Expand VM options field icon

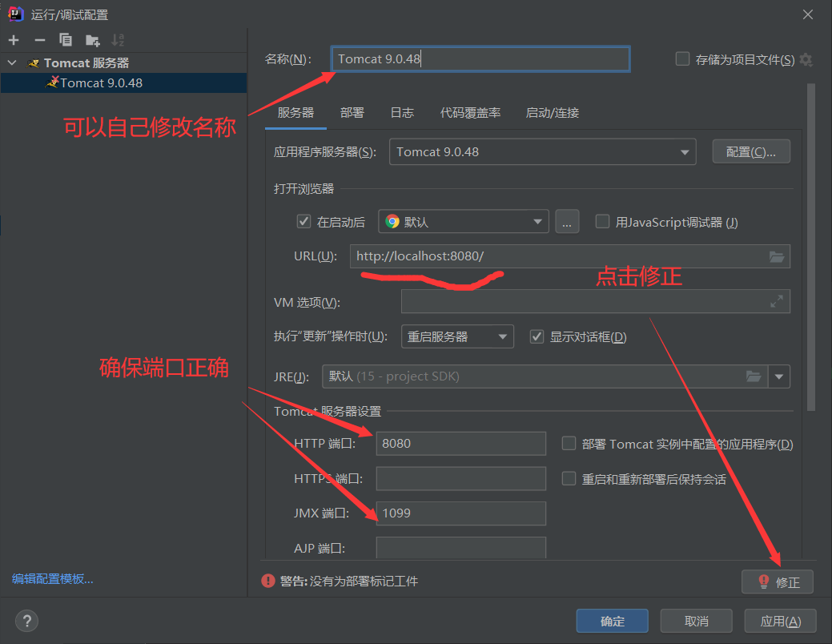point(776,301)
